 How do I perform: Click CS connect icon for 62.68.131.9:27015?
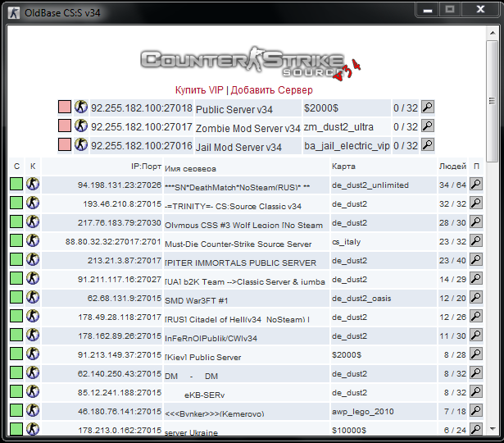coord(33,297)
